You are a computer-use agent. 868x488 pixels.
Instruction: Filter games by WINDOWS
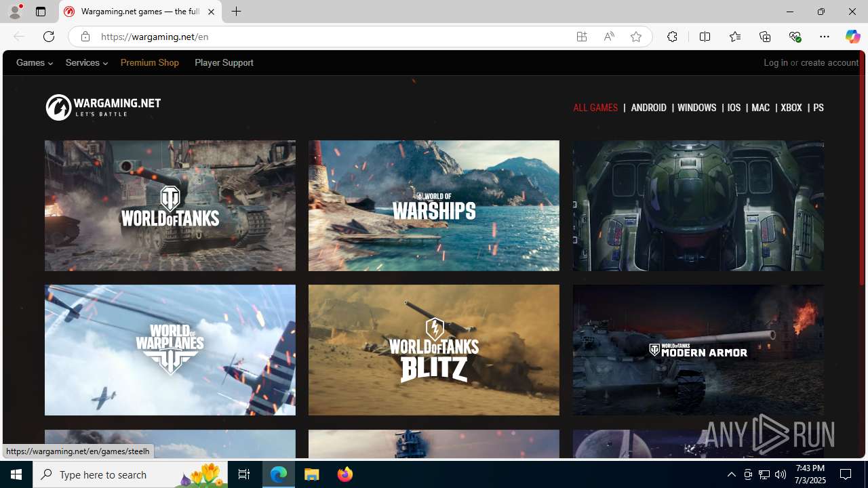(x=696, y=108)
